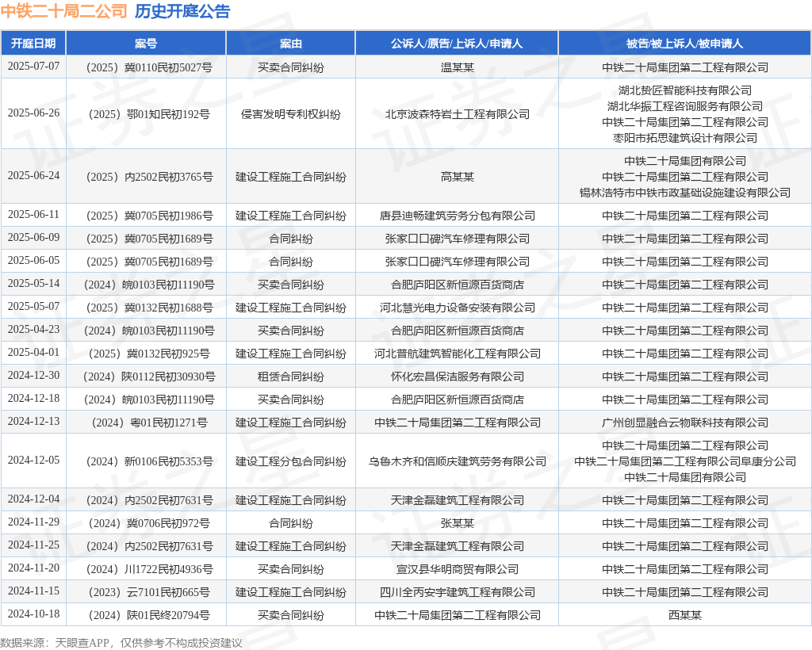Click plaintiff '宣汉县华明商贸有限公司'

tap(457, 570)
